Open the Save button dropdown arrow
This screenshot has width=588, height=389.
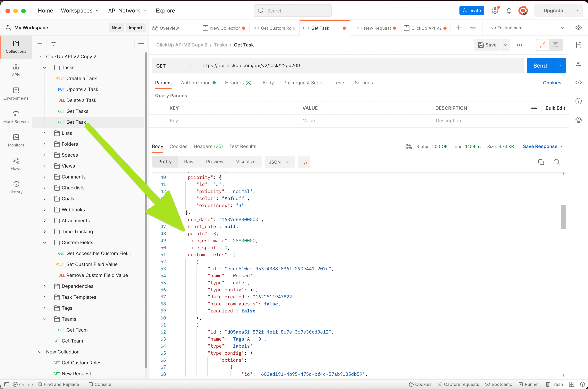point(505,45)
